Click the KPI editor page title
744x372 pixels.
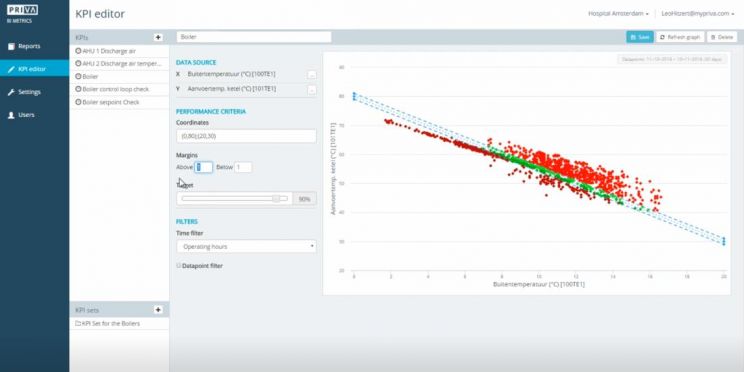100,14
